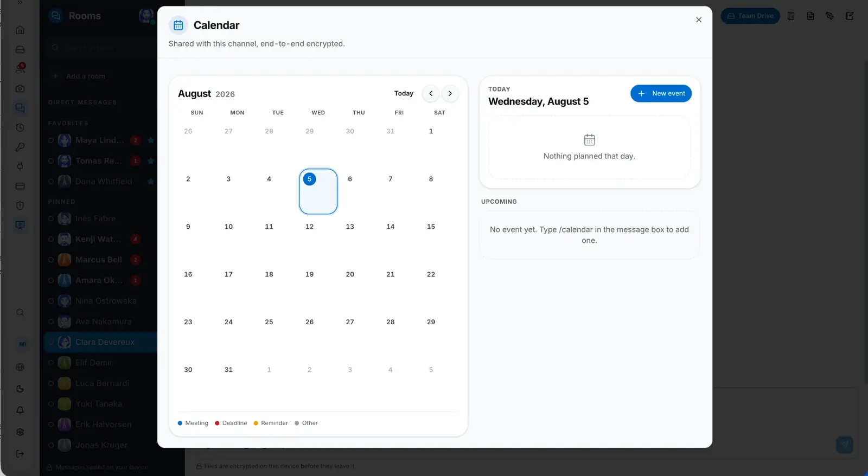Go to next month with right chevron

pyautogui.click(x=450, y=93)
